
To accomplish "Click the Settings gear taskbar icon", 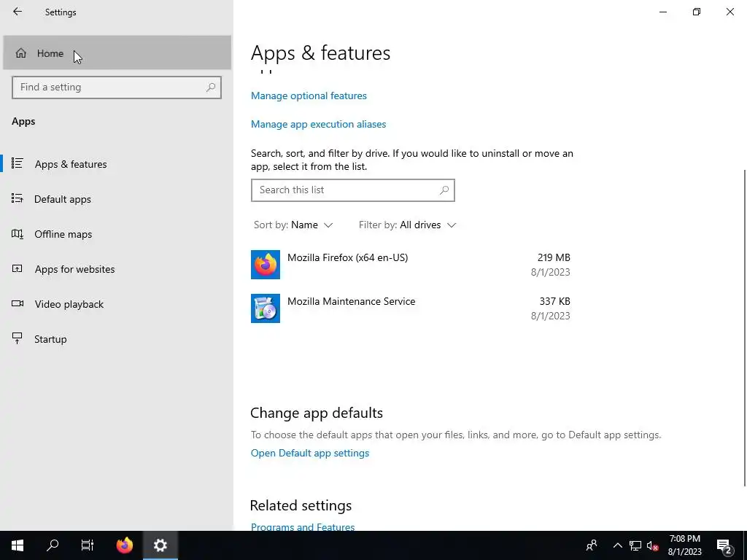I will point(160,545).
